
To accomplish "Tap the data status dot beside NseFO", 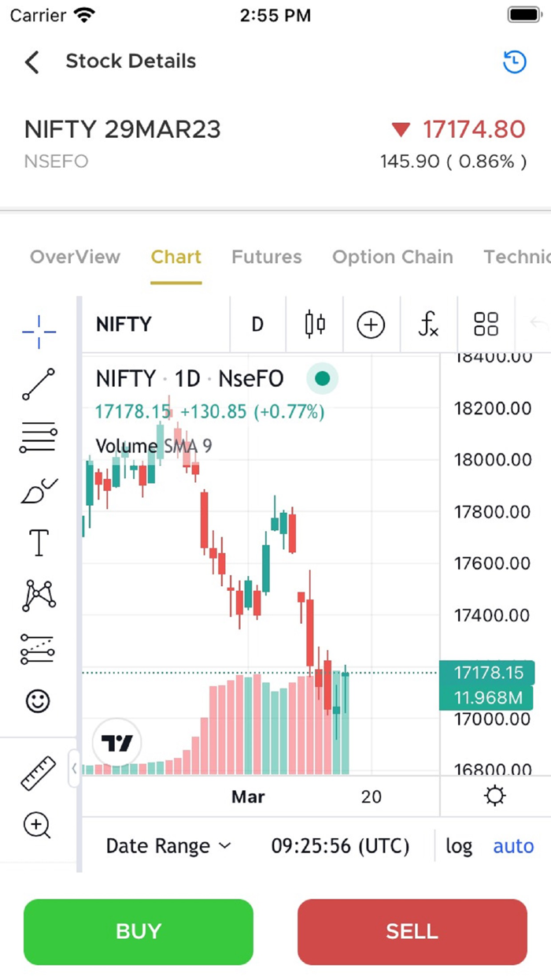I will pyautogui.click(x=323, y=378).
